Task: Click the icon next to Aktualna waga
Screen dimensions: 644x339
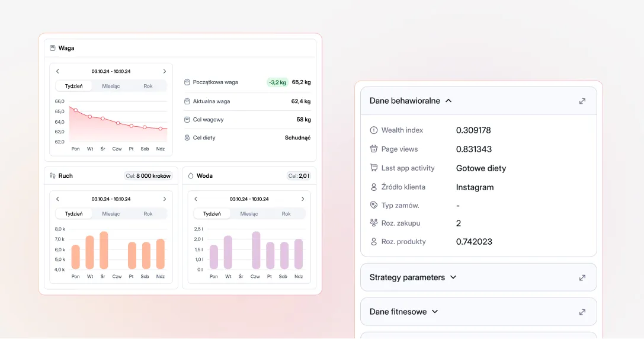Action: 187,101
